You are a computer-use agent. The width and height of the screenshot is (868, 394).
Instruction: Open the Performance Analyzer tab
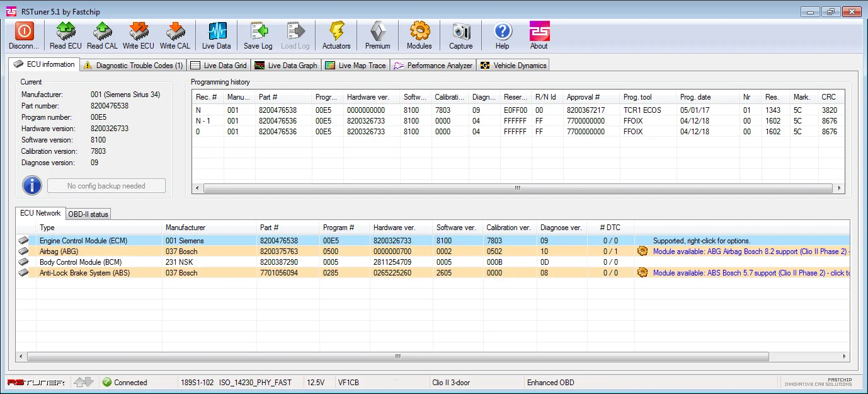pyautogui.click(x=433, y=65)
